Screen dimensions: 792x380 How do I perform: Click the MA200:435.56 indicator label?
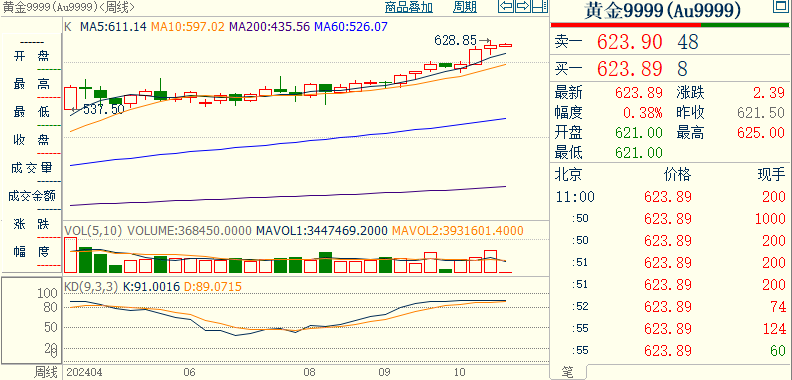269,26
